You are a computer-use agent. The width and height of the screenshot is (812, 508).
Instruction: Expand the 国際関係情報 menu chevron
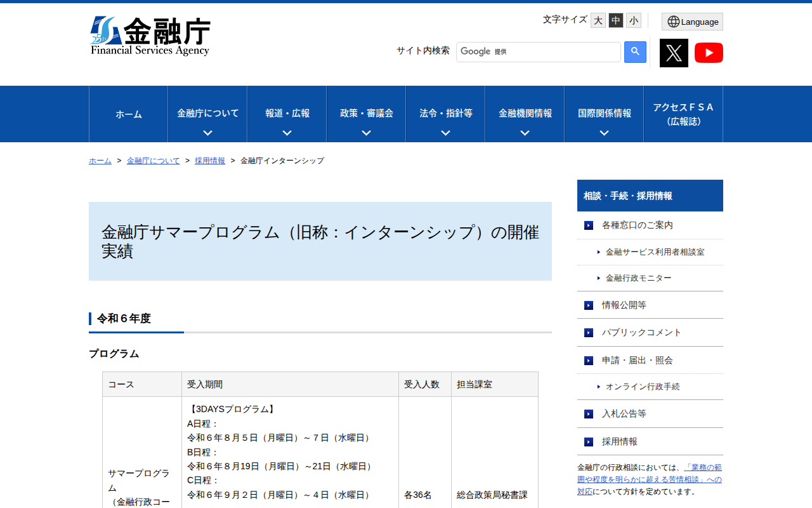[604, 133]
